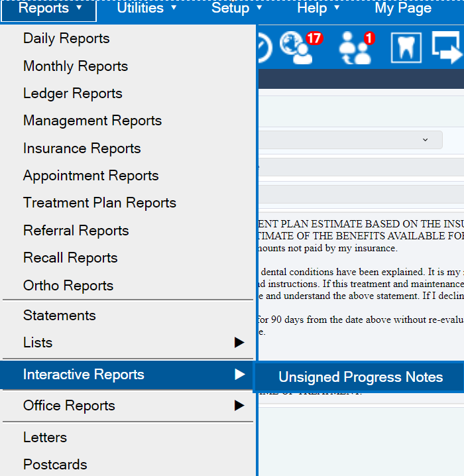The image size is (464, 476).
Task: Select Ledger Reports
Action: point(127,93)
